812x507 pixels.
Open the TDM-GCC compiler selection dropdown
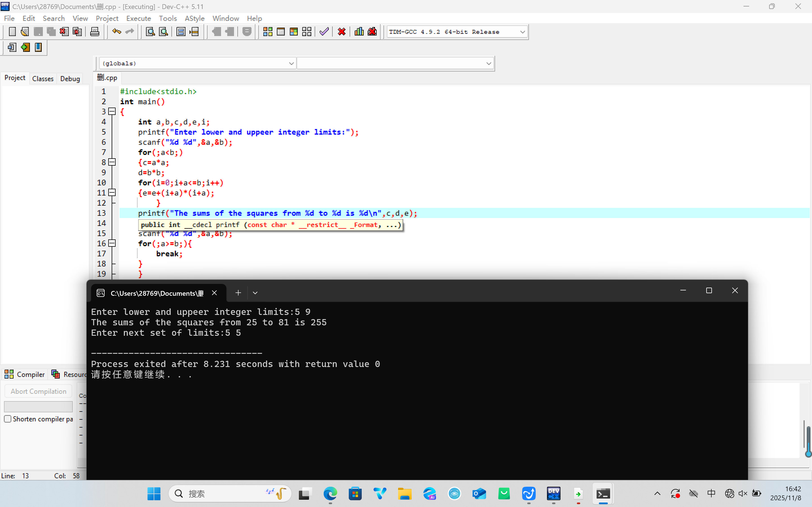click(x=522, y=32)
